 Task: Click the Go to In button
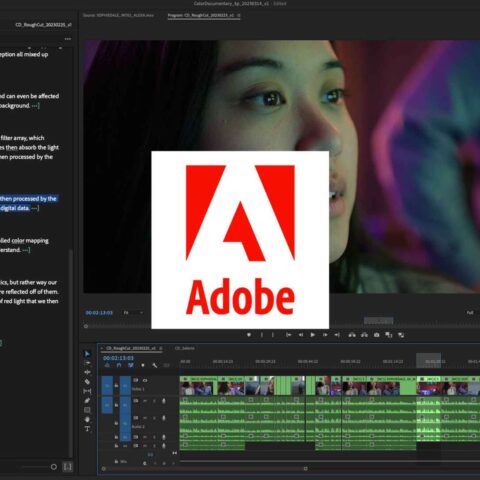(289, 335)
